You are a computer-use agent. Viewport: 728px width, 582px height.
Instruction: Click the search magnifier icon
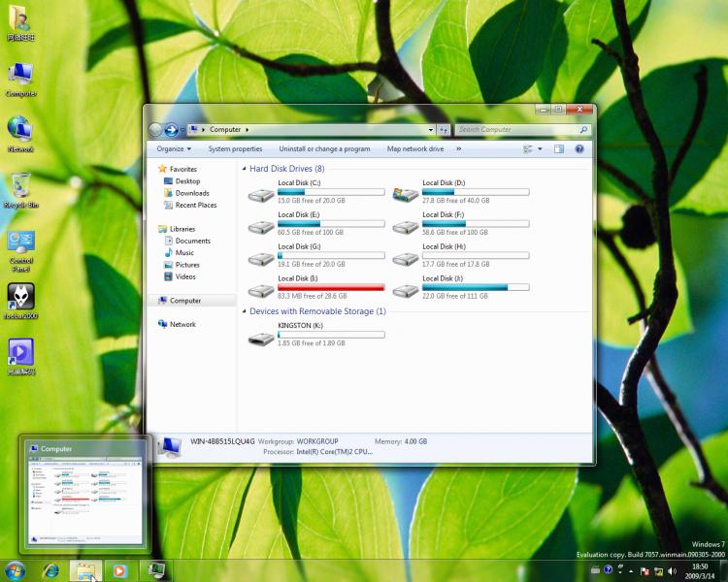coord(583,130)
